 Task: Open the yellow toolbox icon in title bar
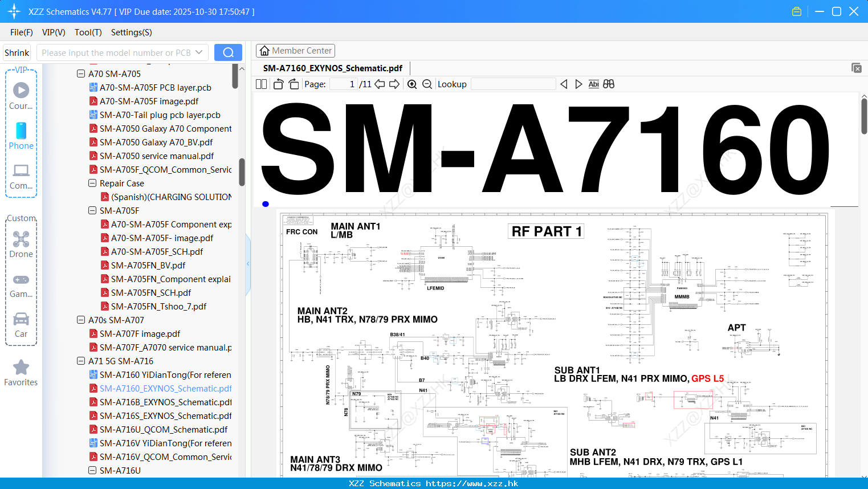pos(797,11)
